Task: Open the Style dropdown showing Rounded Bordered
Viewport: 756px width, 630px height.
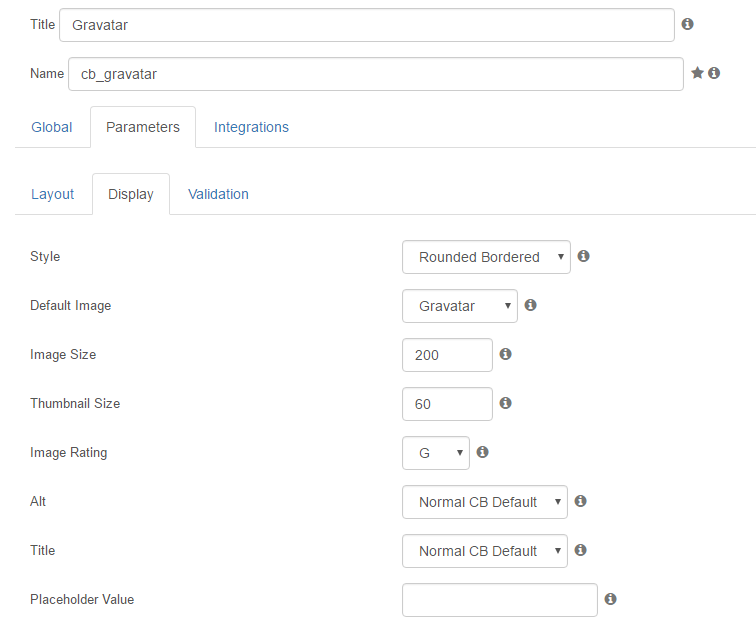Action: [486, 257]
